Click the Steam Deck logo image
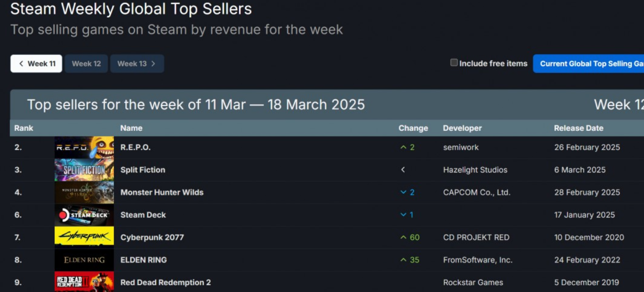This screenshot has width=644, height=292. pos(84,215)
